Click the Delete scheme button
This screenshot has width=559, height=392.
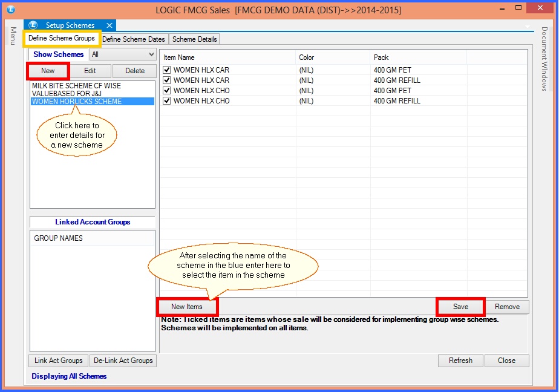[x=135, y=71]
